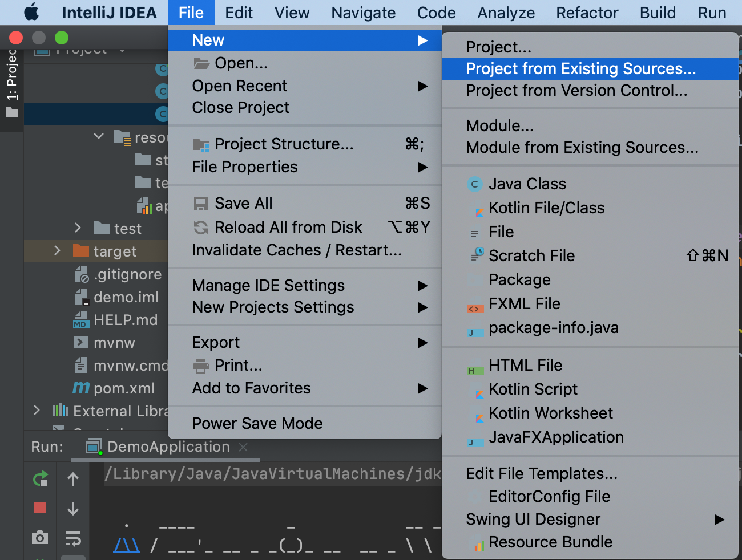
Task: Expand External Libraries chevron
Action: (x=37, y=410)
